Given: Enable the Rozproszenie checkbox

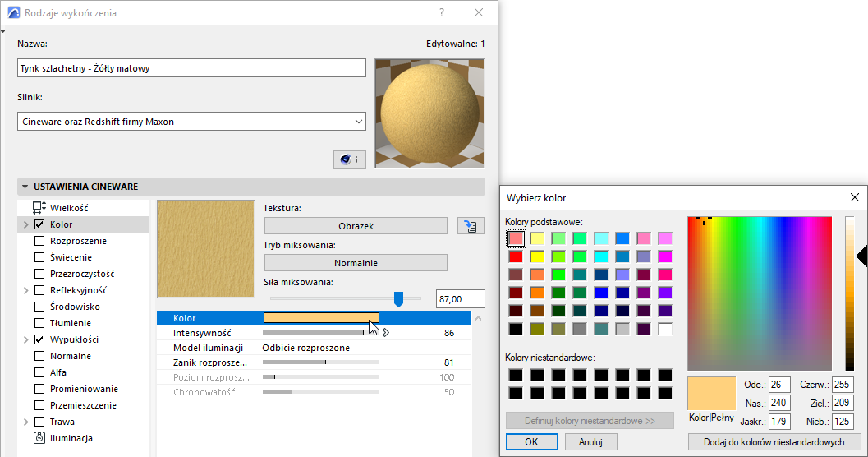Looking at the screenshot, I should (39, 241).
